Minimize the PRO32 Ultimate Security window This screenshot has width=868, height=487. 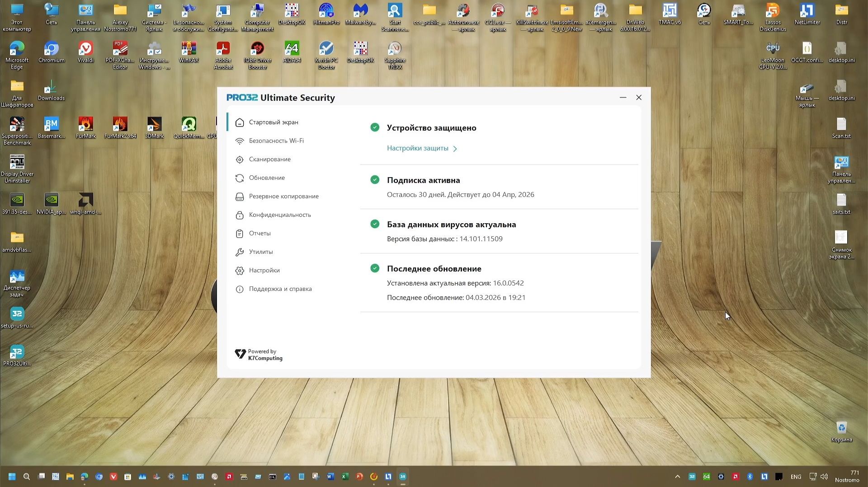click(x=623, y=98)
